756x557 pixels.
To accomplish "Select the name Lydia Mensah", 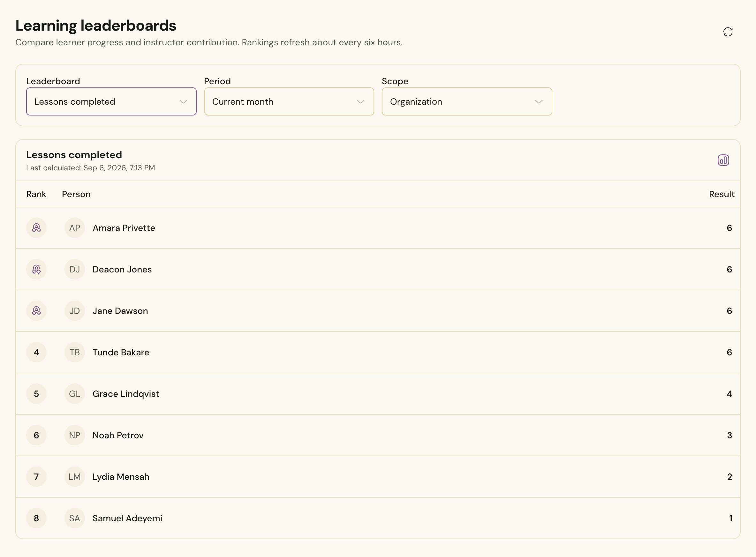I will 121,477.
